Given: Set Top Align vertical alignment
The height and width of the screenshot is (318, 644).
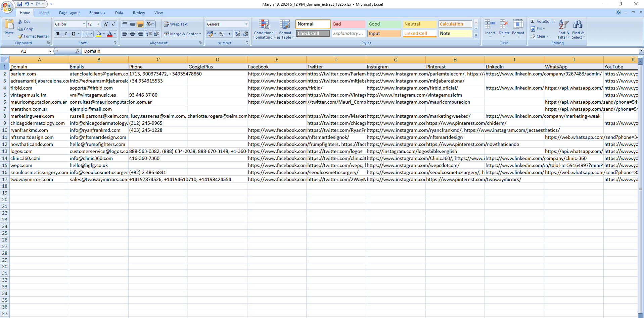Looking at the screenshot, I should 125,24.
